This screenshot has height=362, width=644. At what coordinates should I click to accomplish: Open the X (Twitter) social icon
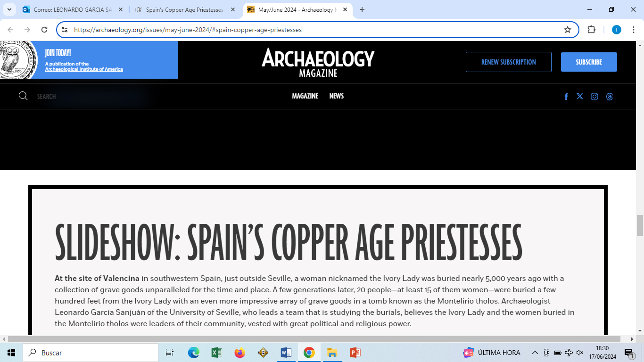pos(580,97)
